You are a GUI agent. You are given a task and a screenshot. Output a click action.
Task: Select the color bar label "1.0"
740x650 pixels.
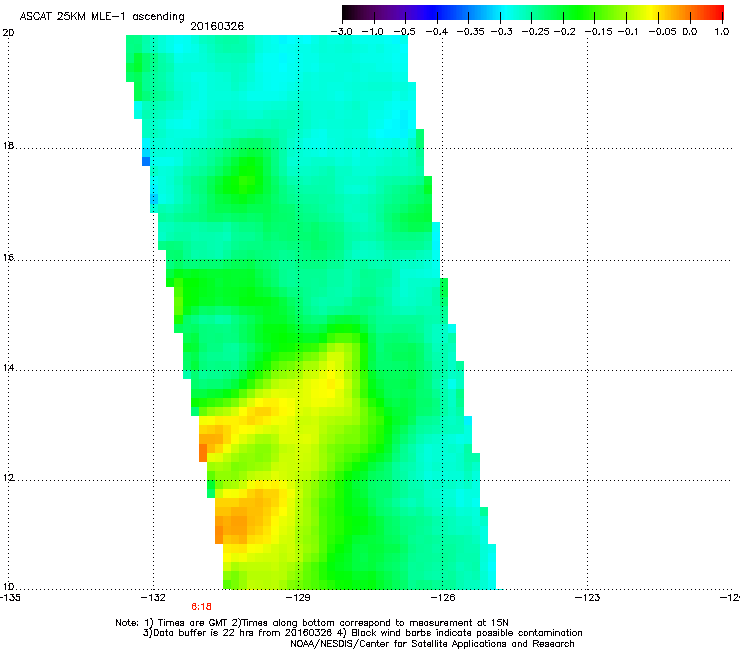click(722, 32)
